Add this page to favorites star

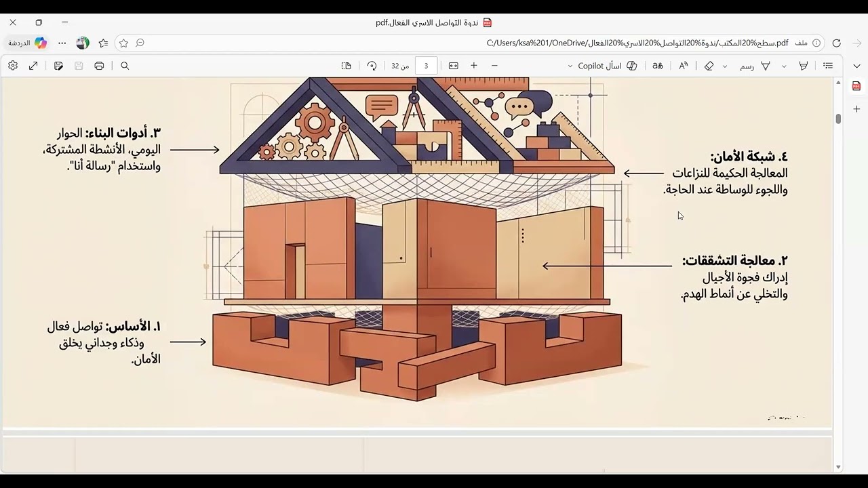coord(123,43)
